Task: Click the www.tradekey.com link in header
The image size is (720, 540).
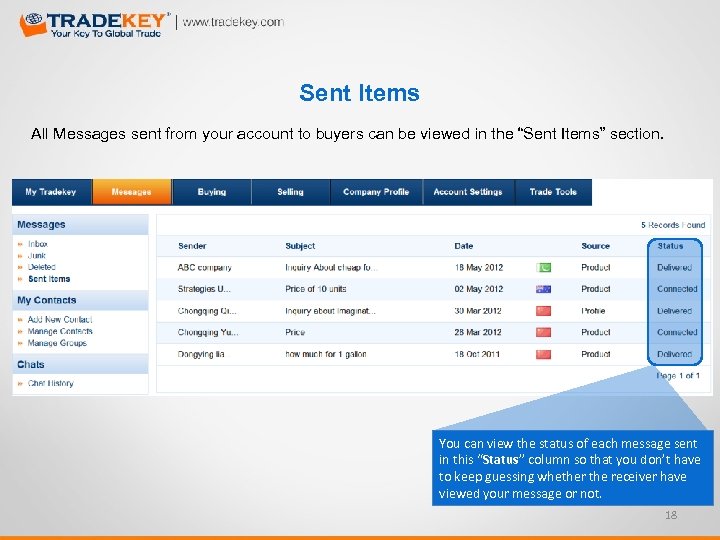Action: pos(233,22)
